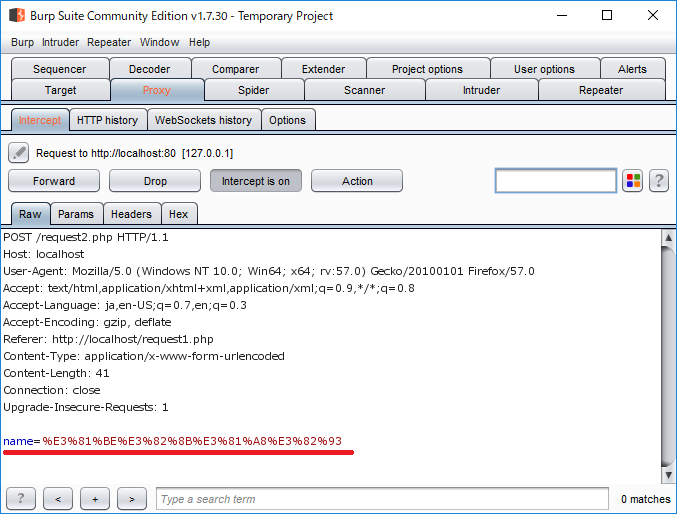The width and height of the screenshot is (677, 514).
Task: Click the plus search options button
Action: [95, 499]
